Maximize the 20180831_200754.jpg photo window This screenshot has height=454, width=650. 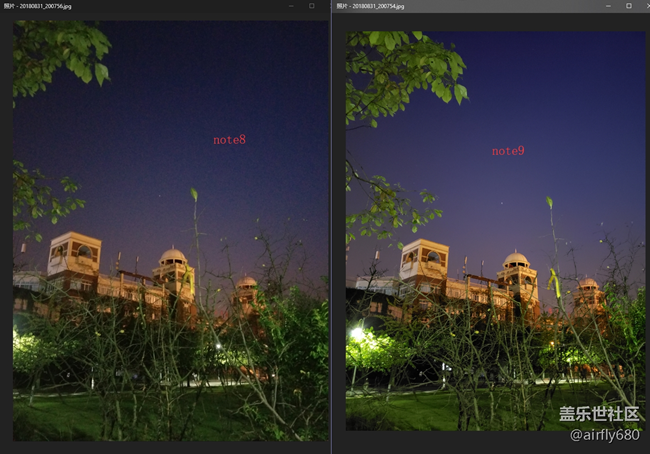(629, 6)
